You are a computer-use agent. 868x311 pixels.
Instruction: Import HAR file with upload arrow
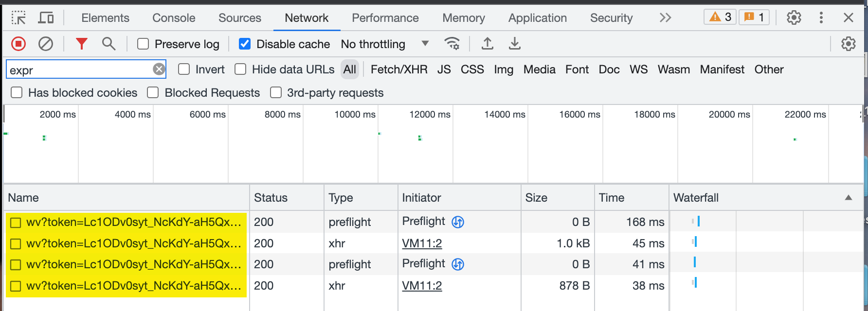click(x=487, y=44)
